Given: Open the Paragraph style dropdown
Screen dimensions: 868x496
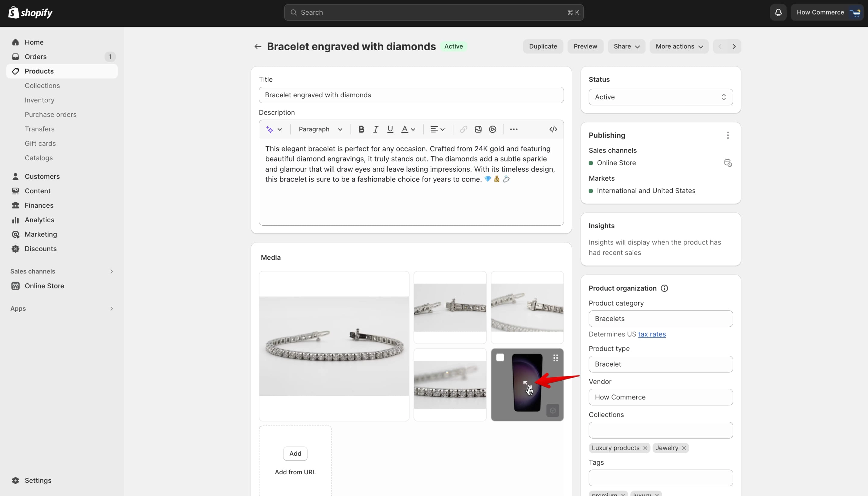Looking at the screenshot, I should [x=320, y=129].
